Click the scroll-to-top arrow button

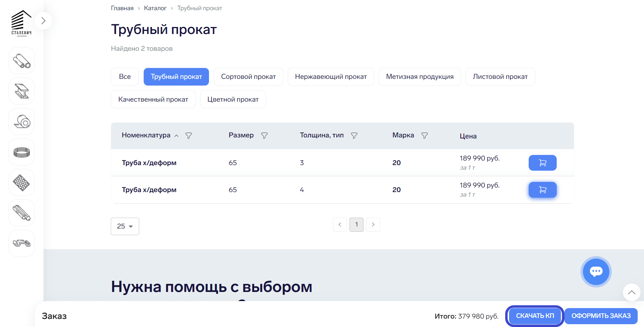[632, 292]
